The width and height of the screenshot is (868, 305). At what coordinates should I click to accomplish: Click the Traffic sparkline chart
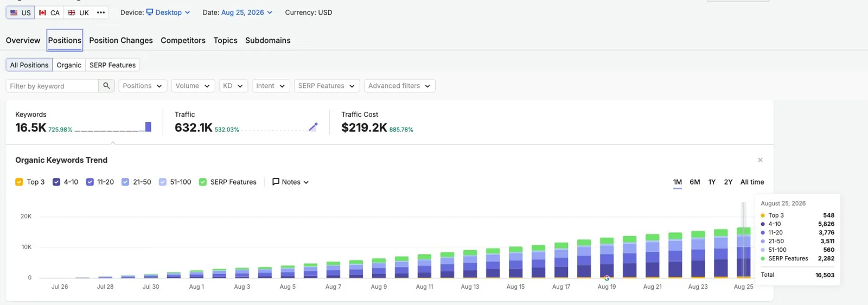tap(280, 128)
